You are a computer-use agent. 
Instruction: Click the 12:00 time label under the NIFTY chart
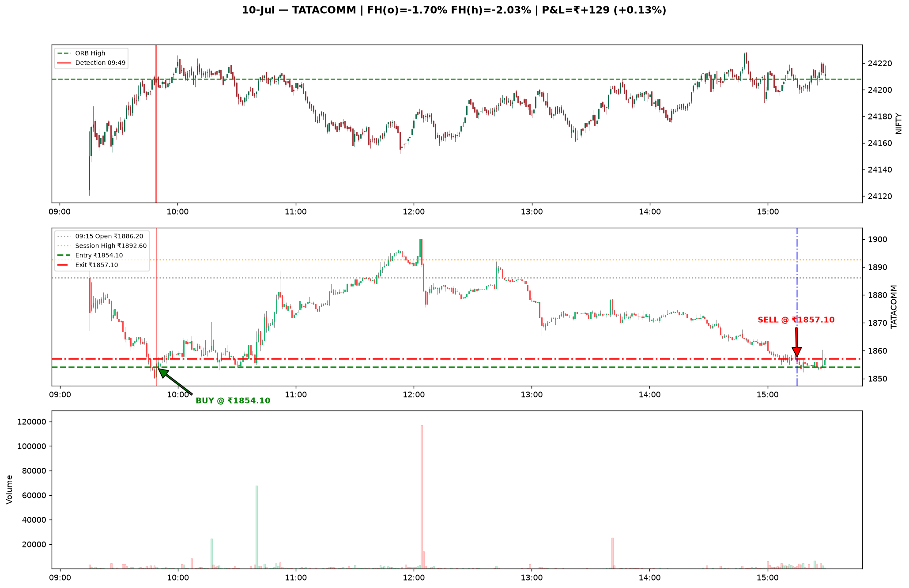414,212
